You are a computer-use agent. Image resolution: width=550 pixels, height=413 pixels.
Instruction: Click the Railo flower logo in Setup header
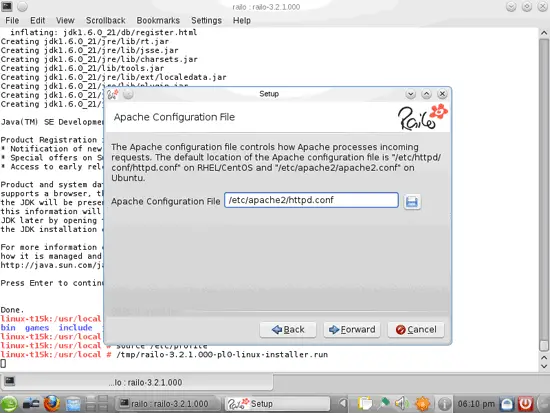tap(423, 117)
